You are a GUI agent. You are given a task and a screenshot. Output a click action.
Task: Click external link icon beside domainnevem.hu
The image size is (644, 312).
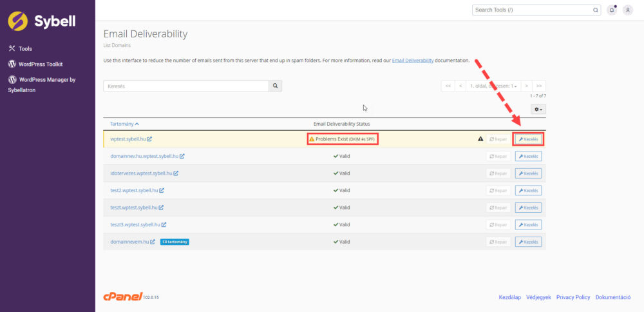click(153, 242)
